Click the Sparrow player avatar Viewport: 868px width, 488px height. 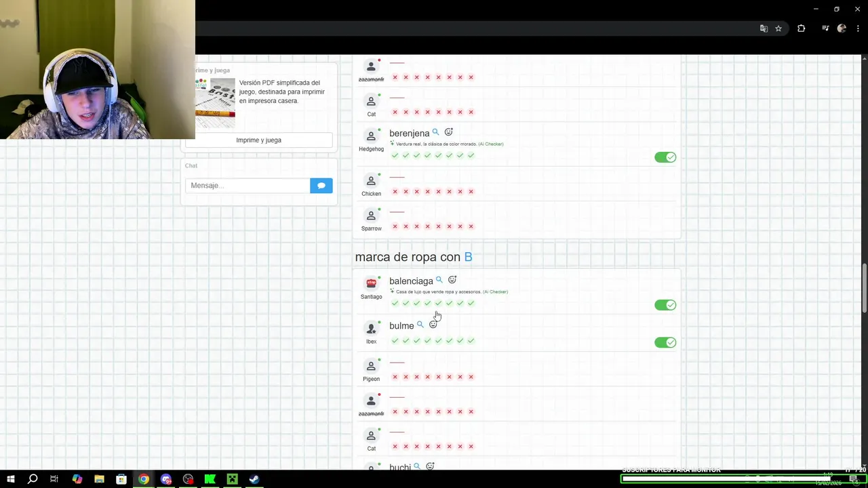(371, 216)
